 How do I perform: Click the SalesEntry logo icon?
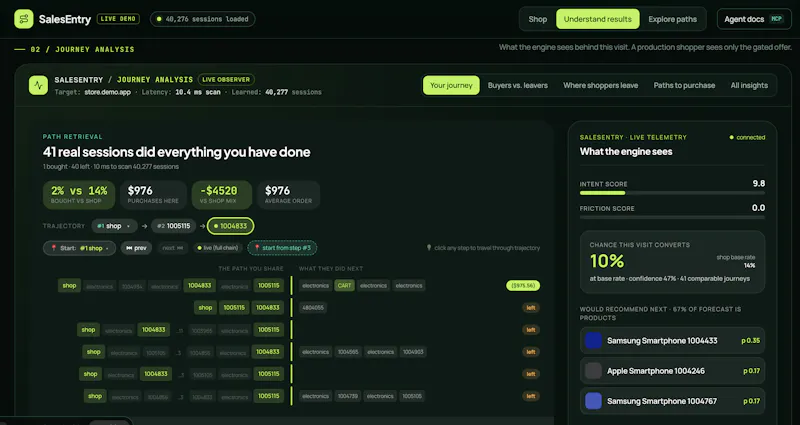pyautogui.click(x=23, y=19)
